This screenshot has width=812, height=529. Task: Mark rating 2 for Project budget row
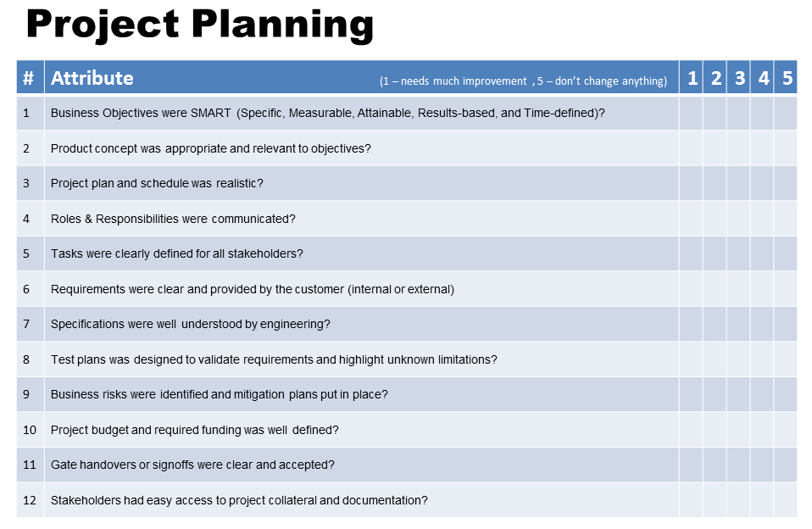[x=715, y=430]
